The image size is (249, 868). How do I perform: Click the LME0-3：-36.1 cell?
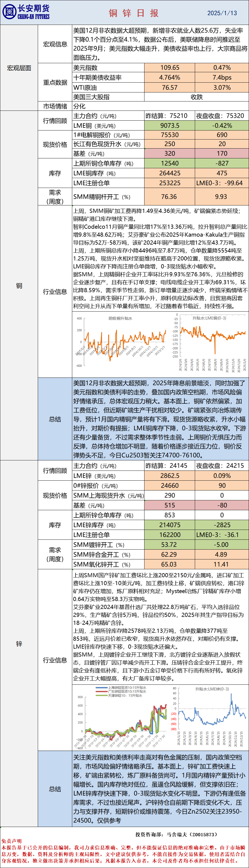point(222,535)
